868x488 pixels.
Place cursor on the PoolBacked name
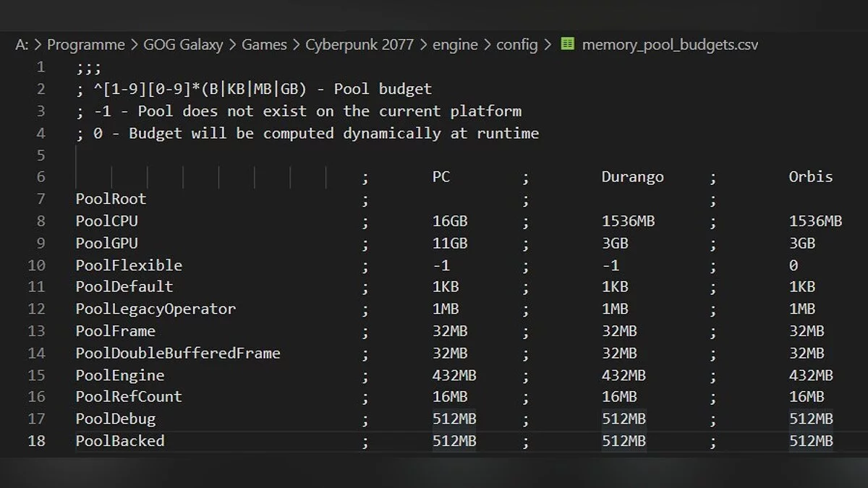click(120, 440)
